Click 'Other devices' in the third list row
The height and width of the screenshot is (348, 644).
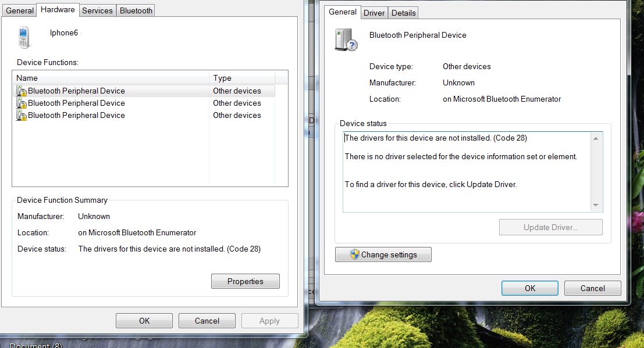click(x=237, y=115)
